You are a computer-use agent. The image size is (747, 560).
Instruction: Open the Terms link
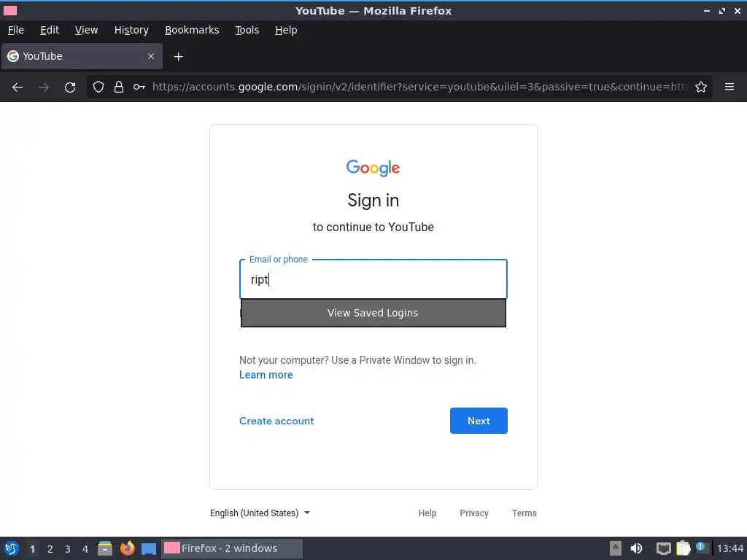coord(524,513)
